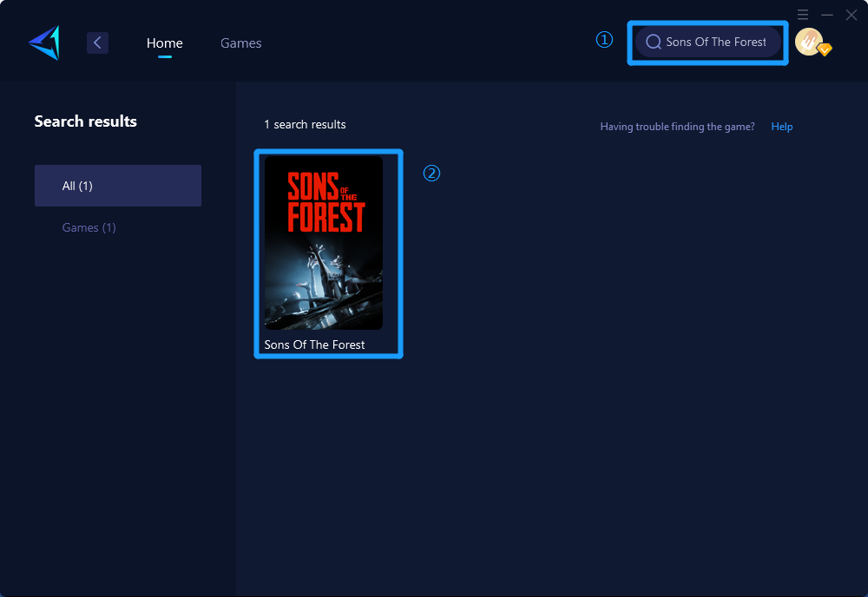Minimize the application window
This screenshot has width=868, height=597.
click(x=827, y=15)
